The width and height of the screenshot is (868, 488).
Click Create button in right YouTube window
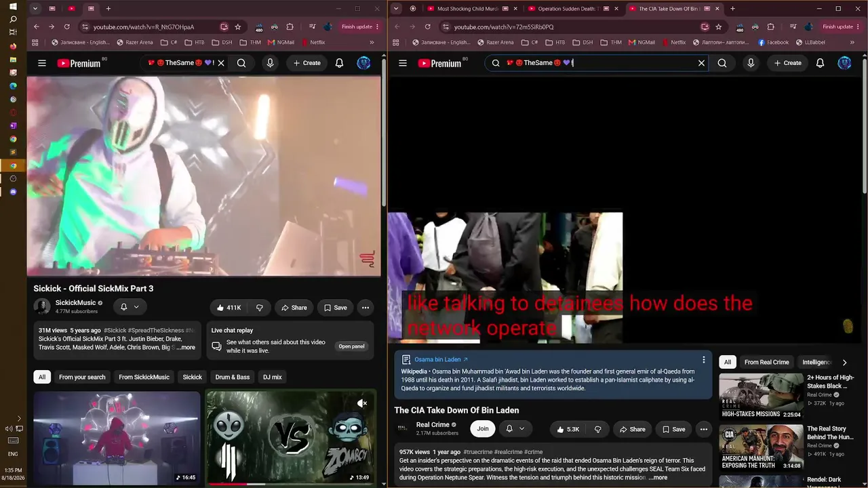click(x=787, y=63)
